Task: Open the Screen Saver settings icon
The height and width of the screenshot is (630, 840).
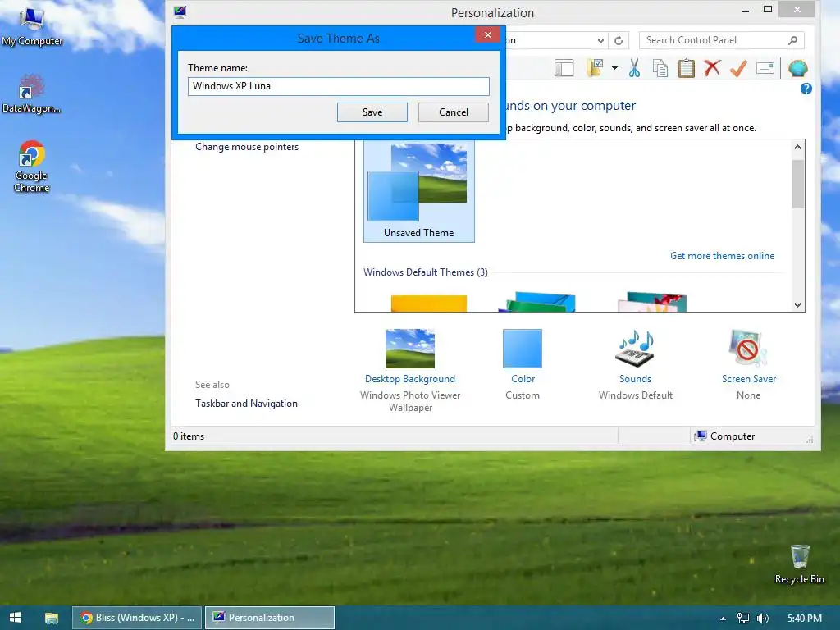Action: [x=748, y=348]
